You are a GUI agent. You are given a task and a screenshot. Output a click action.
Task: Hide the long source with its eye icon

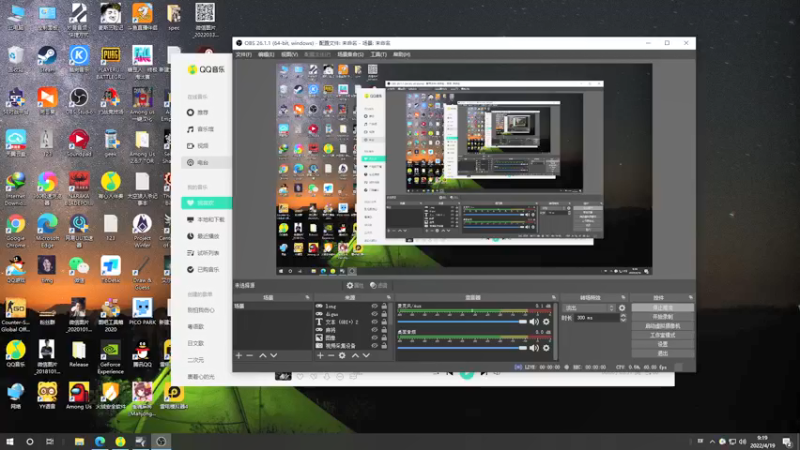[374, 306]
